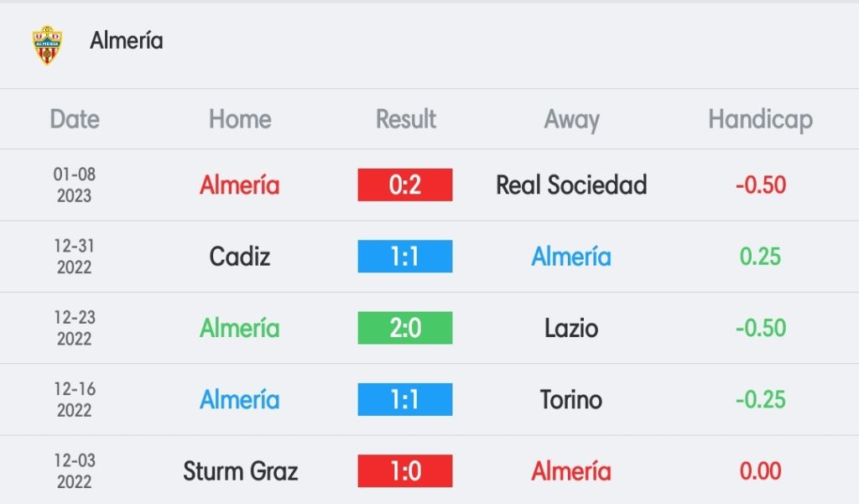Click the 0.25 handicap value
Viewport: 859px width, 504px height.
(760, 257)
